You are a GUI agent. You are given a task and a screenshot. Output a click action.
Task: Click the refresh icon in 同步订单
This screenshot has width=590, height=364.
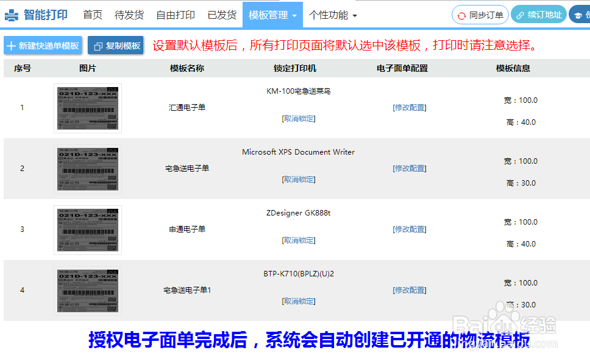[461, 16]
